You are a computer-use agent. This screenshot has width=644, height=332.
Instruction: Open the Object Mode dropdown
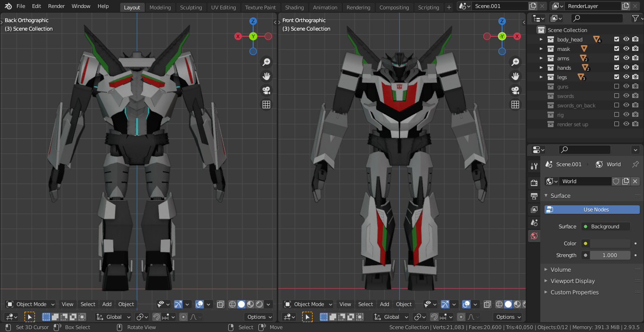point(30,304)
